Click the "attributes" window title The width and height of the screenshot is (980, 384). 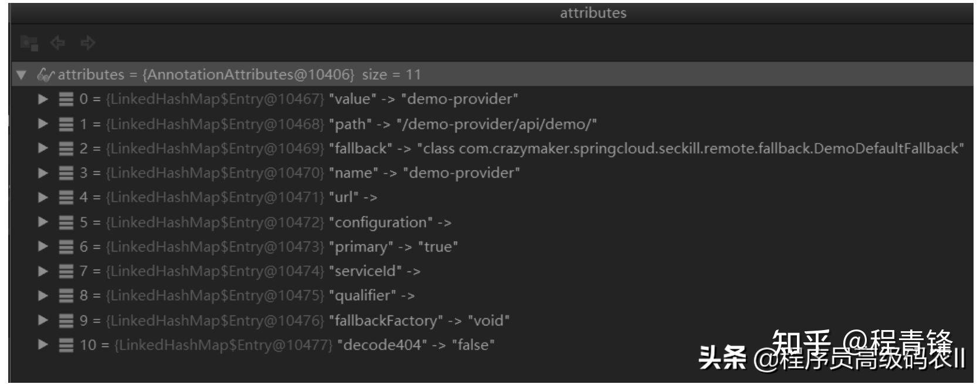click(x=593, y=13)
